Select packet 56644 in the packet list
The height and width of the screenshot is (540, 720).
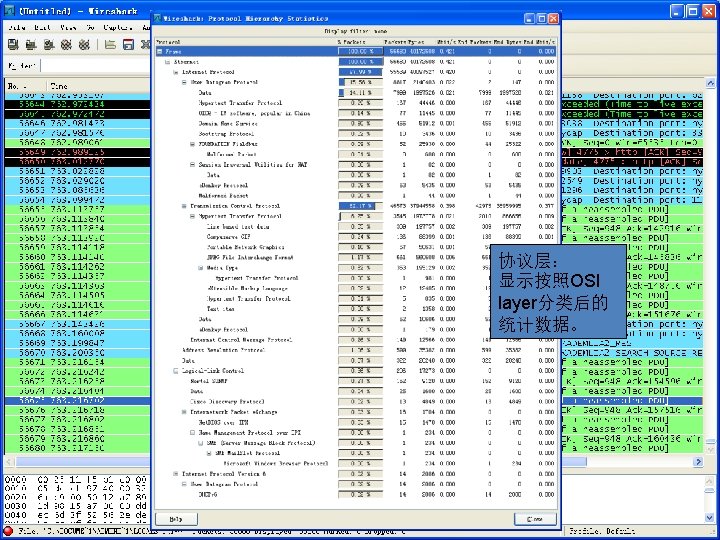(77, 104)
